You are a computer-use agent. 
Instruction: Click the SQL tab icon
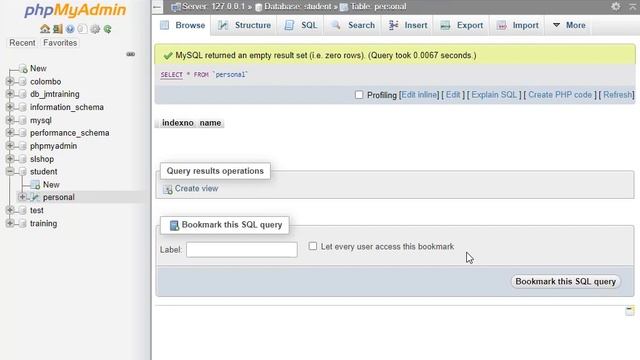coord(289,25)
